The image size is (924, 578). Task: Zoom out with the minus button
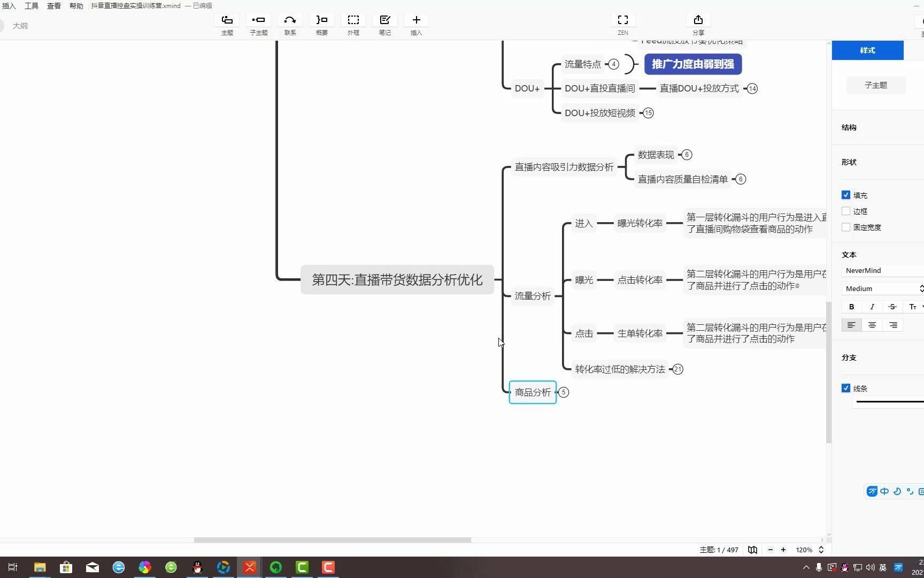(771, 550)
